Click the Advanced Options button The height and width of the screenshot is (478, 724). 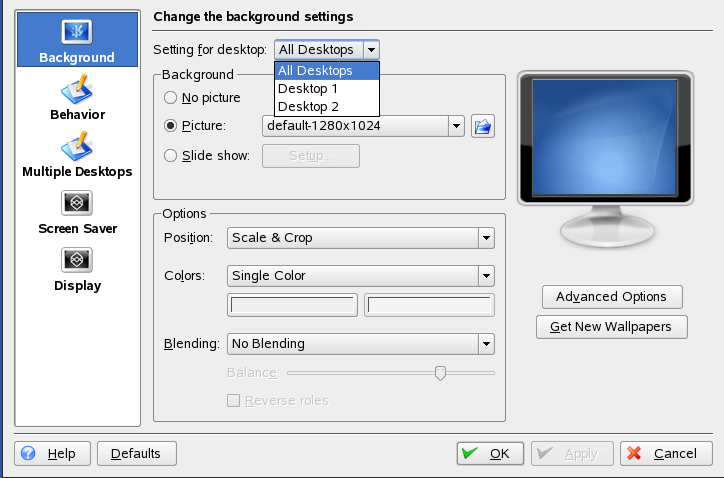click(x=611, y=297)
